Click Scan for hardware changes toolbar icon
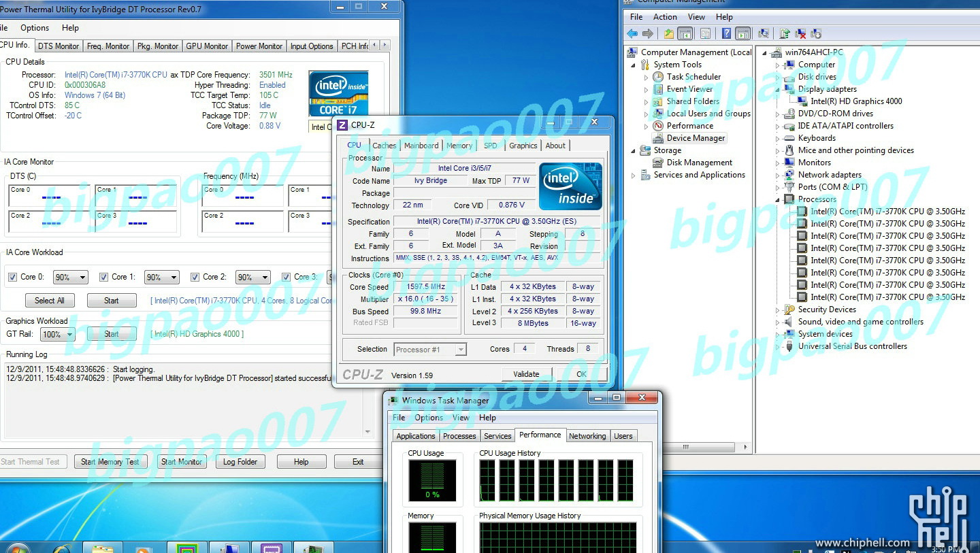 (x=764, y=33)
